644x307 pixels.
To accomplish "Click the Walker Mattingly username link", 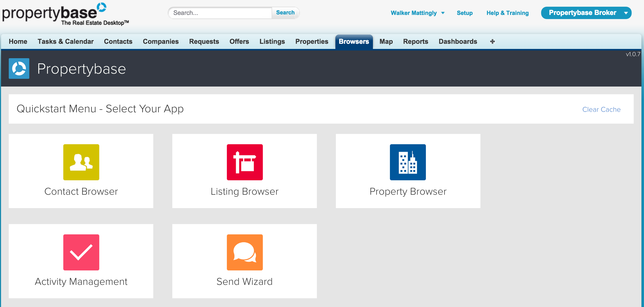I will (x=414, y=13).
